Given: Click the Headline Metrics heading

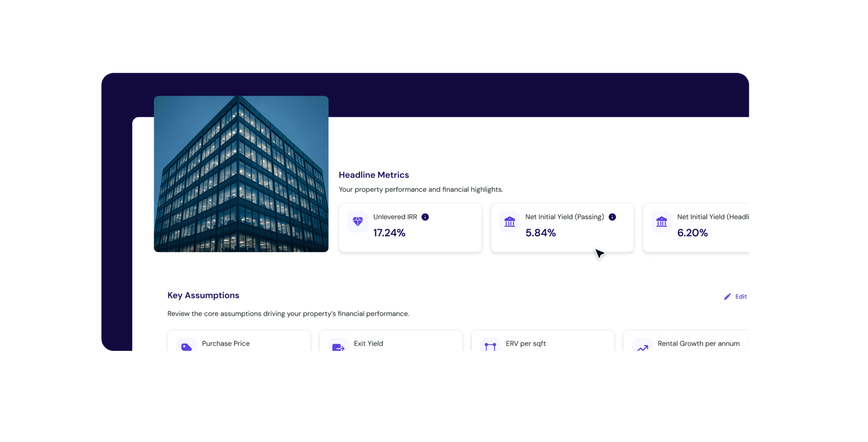Looking at the screenshot, I should pyautogui.click(x=374, y=175).
